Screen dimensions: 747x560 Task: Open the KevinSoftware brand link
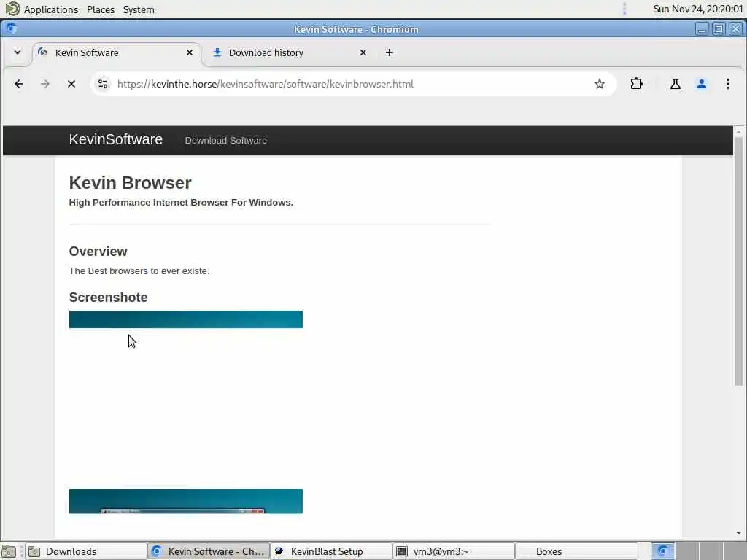tap(116, 139)
